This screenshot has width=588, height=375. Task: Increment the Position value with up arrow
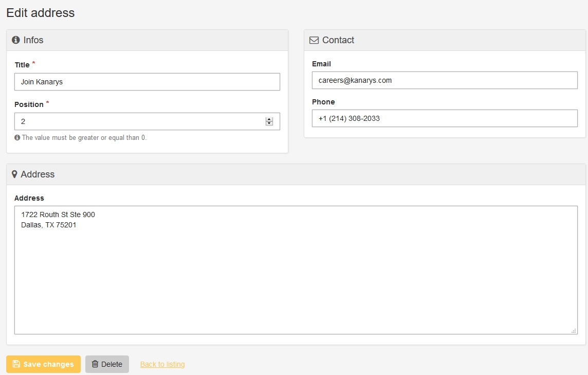pyautogui.click(x=269, y=119)
